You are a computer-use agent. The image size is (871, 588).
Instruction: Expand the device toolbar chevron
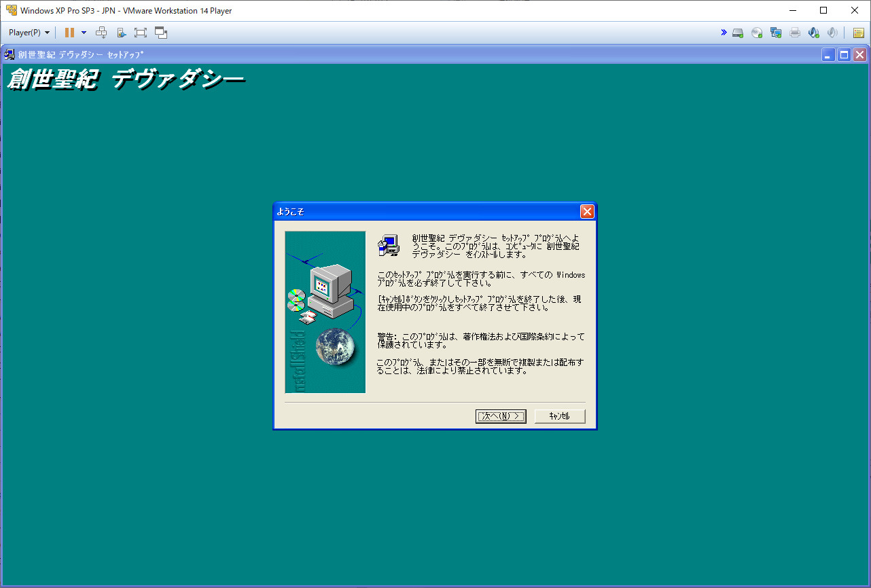tap(724, 33)
